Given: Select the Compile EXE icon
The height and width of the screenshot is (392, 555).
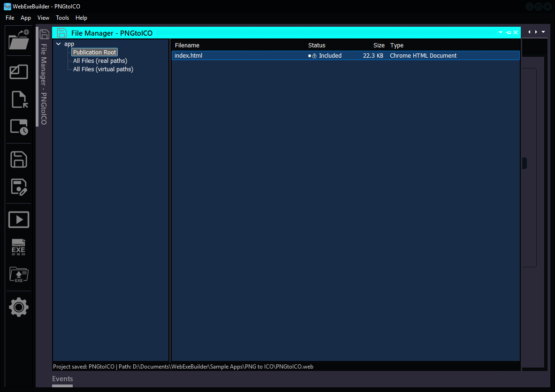Looking at the screenshot, I should tap(18, 247).
